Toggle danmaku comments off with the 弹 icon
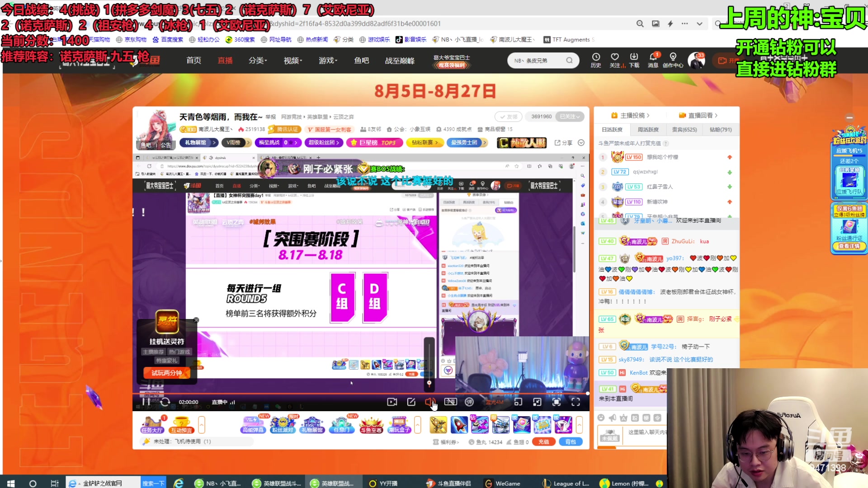Screen dimensions: 868x488 [x=469, y=402]
